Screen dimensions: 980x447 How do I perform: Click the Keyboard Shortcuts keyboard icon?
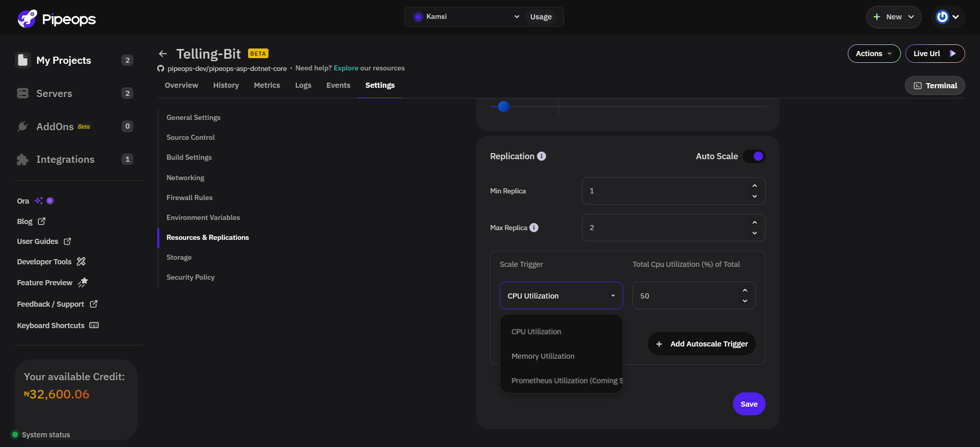point(94,326)
